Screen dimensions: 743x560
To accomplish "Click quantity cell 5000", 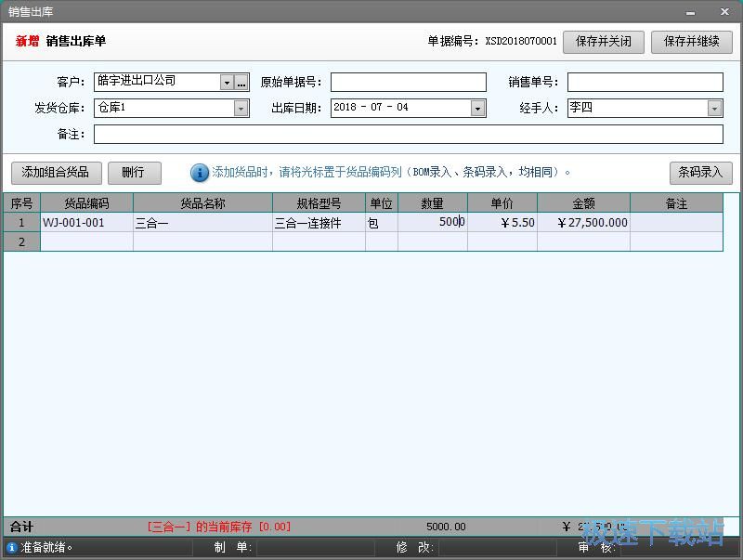I will 433,222.
